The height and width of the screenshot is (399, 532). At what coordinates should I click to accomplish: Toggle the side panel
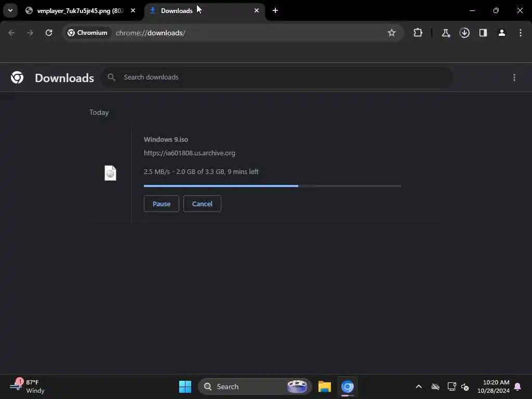(x=483, y=33)
